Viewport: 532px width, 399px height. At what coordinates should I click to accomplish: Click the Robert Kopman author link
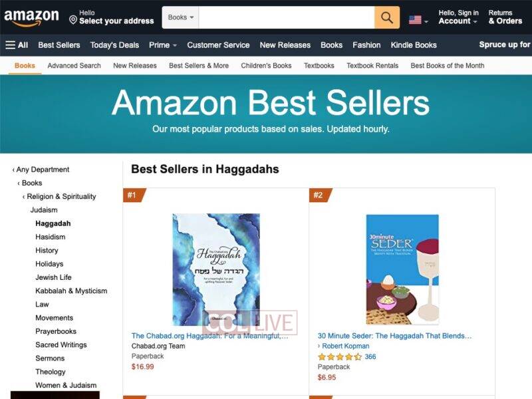click(345, 346)
